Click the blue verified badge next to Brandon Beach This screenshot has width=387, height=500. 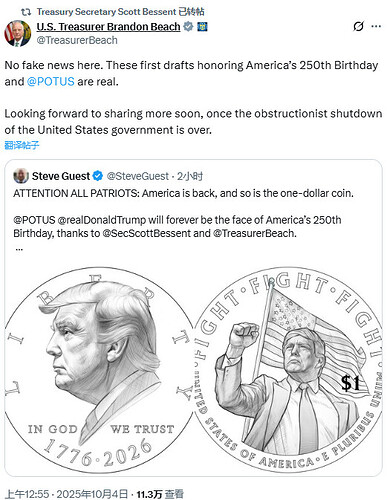(x=188, y=26)
